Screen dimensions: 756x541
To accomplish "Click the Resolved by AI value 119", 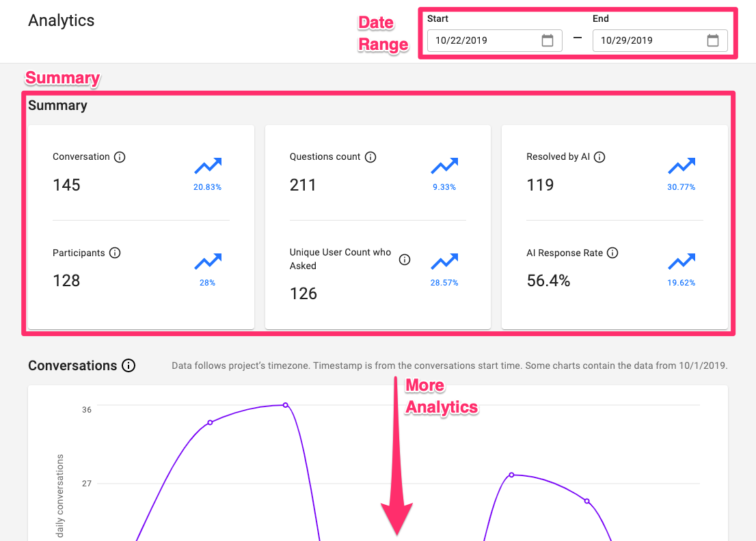I will coord(540,185).
